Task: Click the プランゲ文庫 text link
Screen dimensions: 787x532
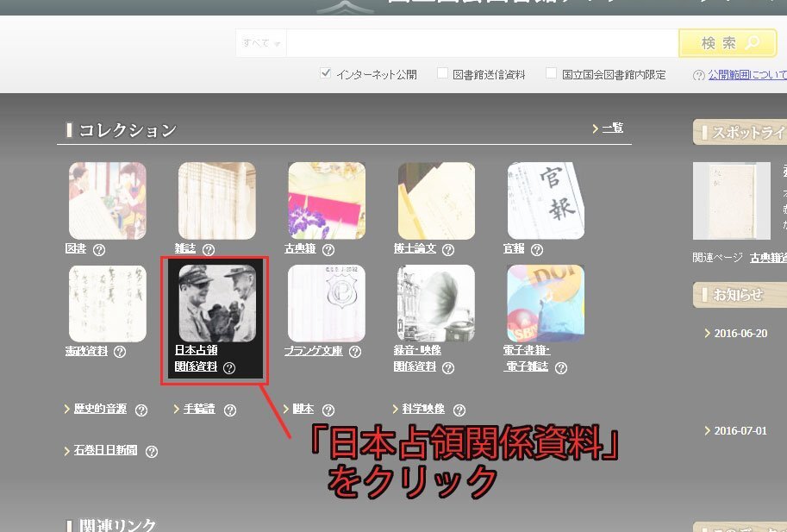Action: 314,351
